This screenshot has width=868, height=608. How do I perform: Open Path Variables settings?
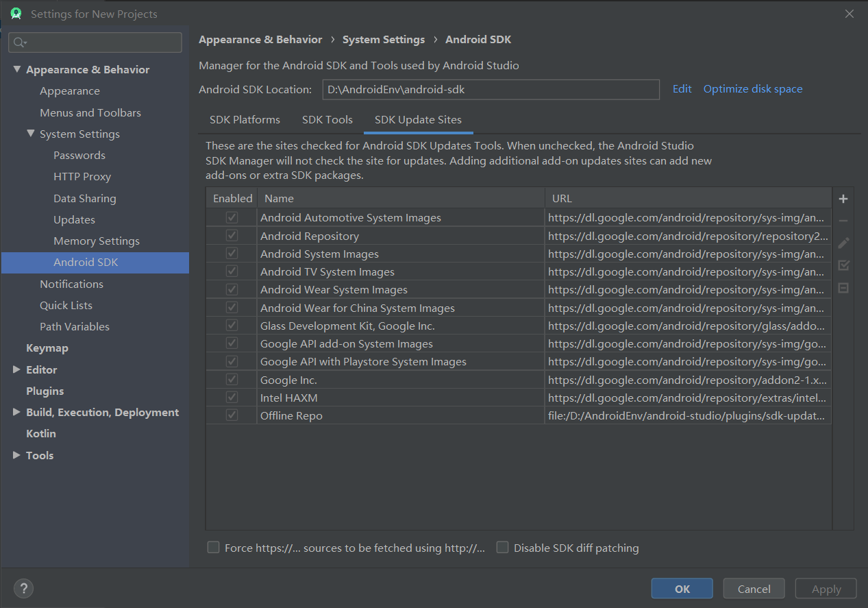75,326
